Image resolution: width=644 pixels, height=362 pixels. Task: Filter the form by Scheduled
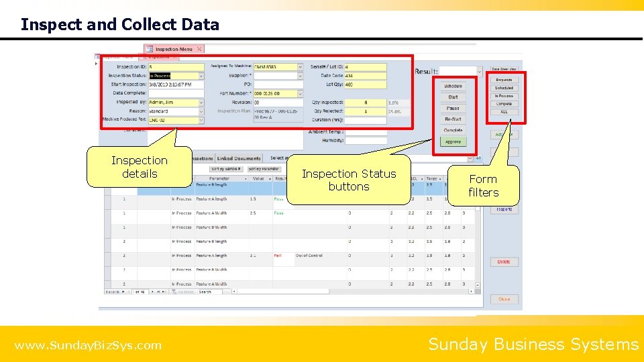(504, 88)
